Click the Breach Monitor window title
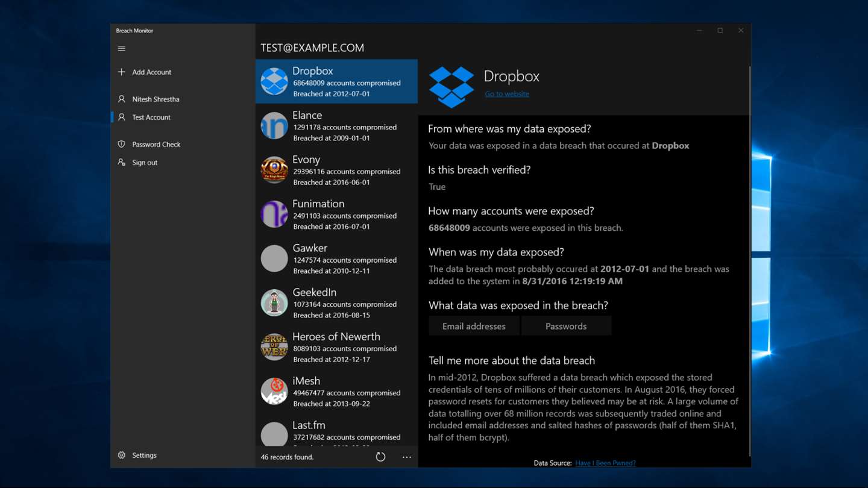This screenshot has width=868, height=488. [134, 31]
